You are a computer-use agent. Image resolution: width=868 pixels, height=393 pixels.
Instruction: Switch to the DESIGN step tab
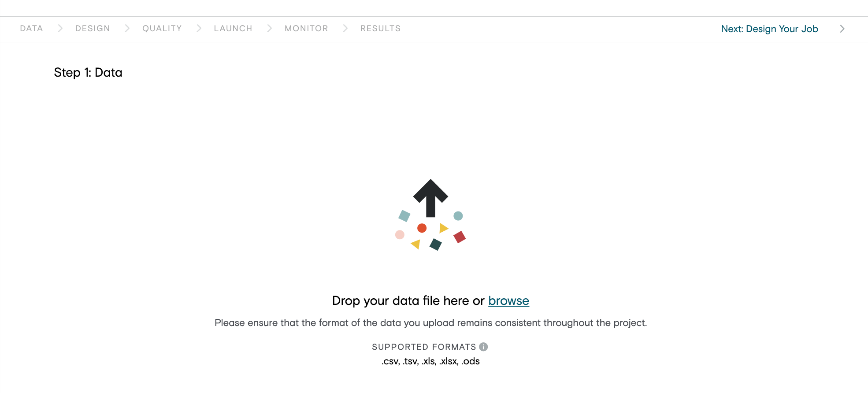[x=93, y=28]
